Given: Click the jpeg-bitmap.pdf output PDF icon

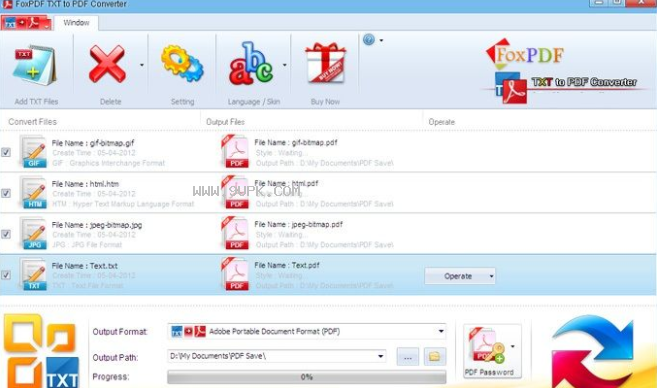Looking at the screenshot, I should (235, 233).
